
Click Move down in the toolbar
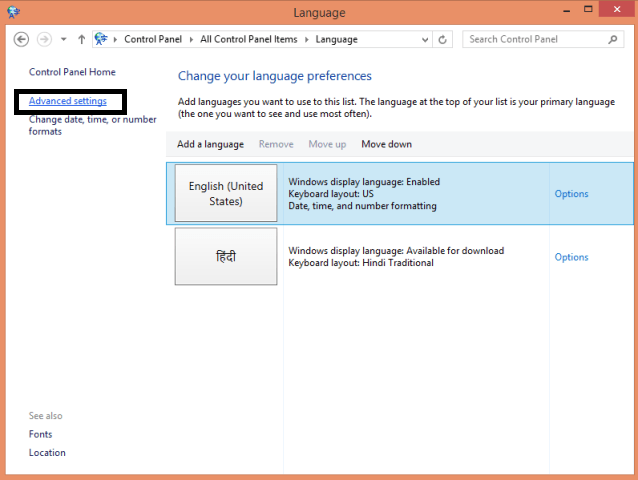coord(387,144)
